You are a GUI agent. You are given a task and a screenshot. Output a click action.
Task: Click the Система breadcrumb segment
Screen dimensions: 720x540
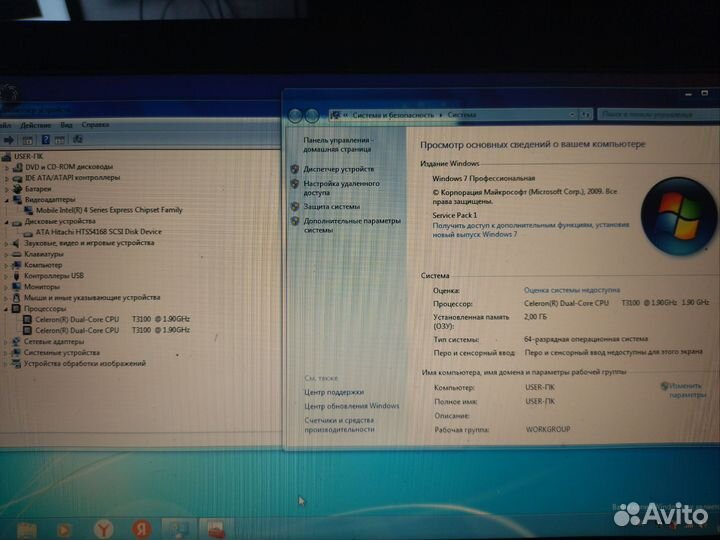[x=462, y=115]
